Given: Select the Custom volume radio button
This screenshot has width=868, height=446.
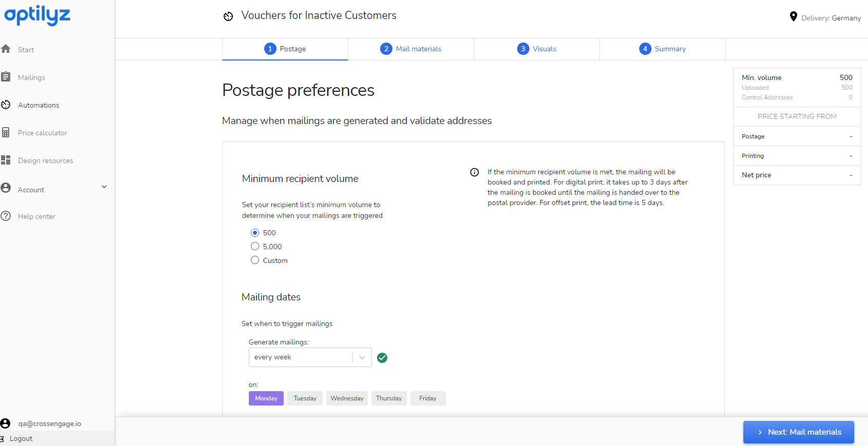Looking at the screenshot, I should point(255,260).
